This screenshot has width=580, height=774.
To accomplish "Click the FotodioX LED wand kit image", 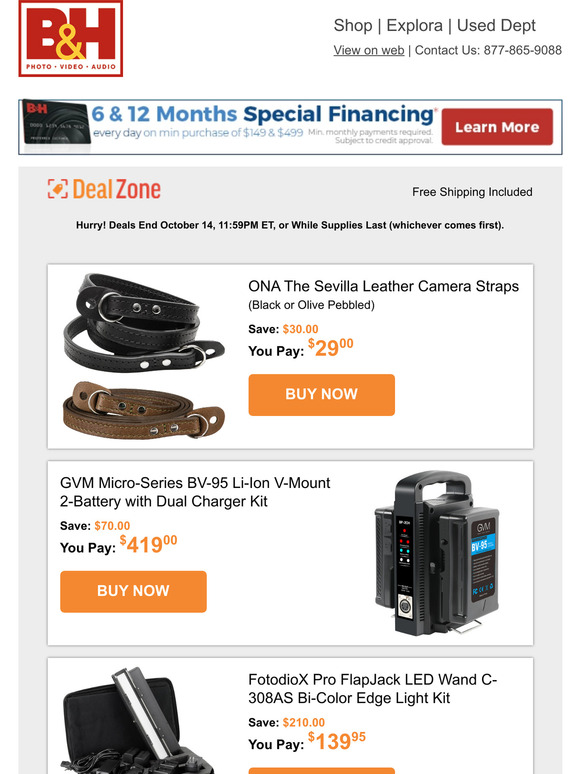I will pyautogui.click(x=141, y=721).
